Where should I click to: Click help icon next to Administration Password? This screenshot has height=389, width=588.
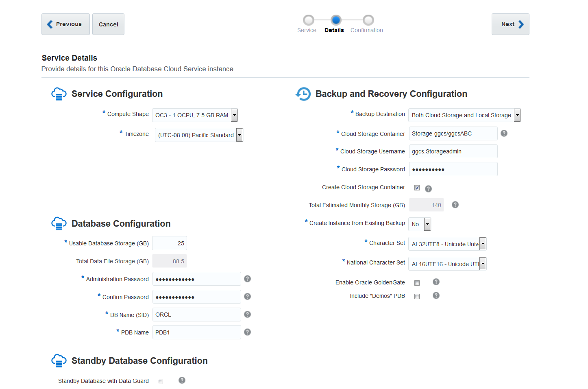pos(247,279)
